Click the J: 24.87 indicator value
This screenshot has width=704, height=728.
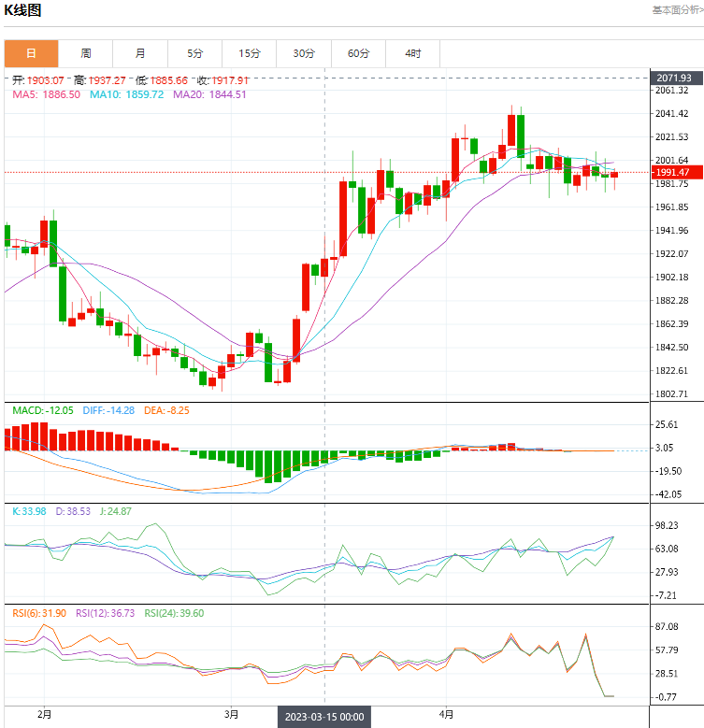pos(116,511)
